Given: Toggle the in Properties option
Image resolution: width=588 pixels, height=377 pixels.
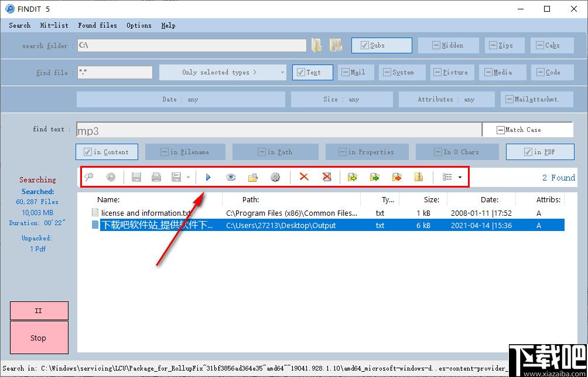Looking at the screenshot, I should [367, 152].
